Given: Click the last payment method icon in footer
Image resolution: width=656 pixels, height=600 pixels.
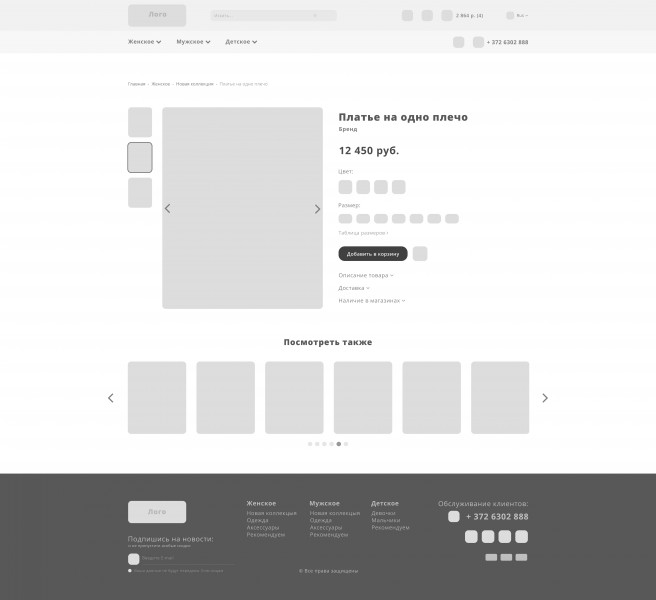Looking at the screenshot, I should 521,557.
